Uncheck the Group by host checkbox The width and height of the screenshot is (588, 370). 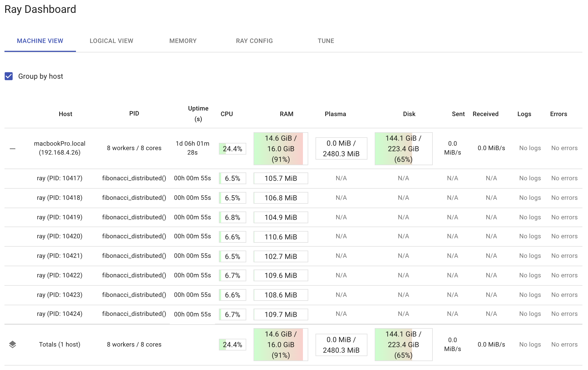point(9,76)
